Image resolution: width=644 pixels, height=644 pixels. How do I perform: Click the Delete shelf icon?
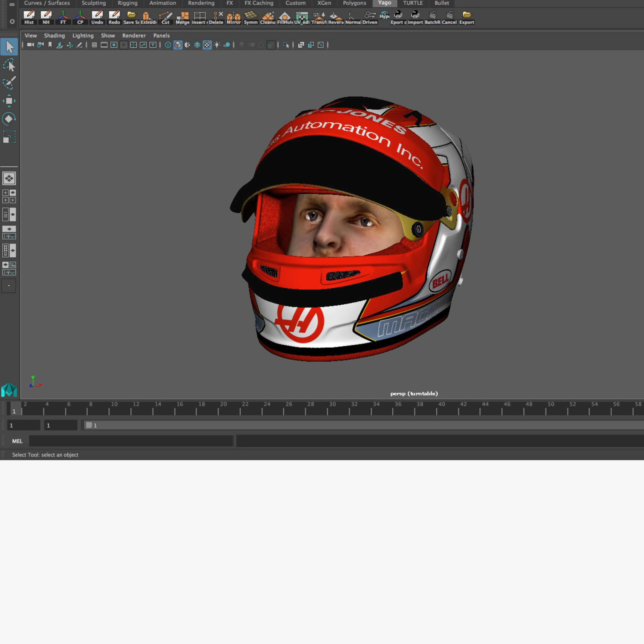(216, 18)
